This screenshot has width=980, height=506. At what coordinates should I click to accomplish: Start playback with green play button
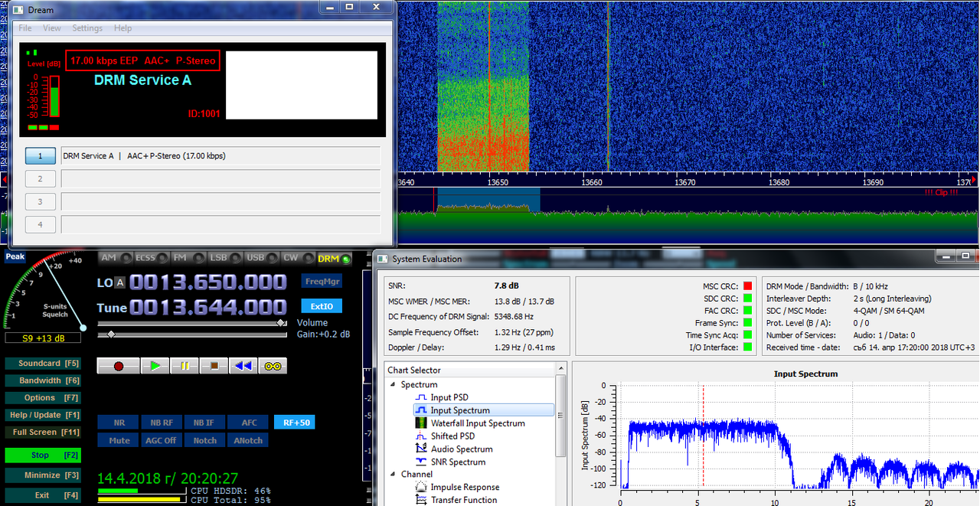tap(155, 366)
